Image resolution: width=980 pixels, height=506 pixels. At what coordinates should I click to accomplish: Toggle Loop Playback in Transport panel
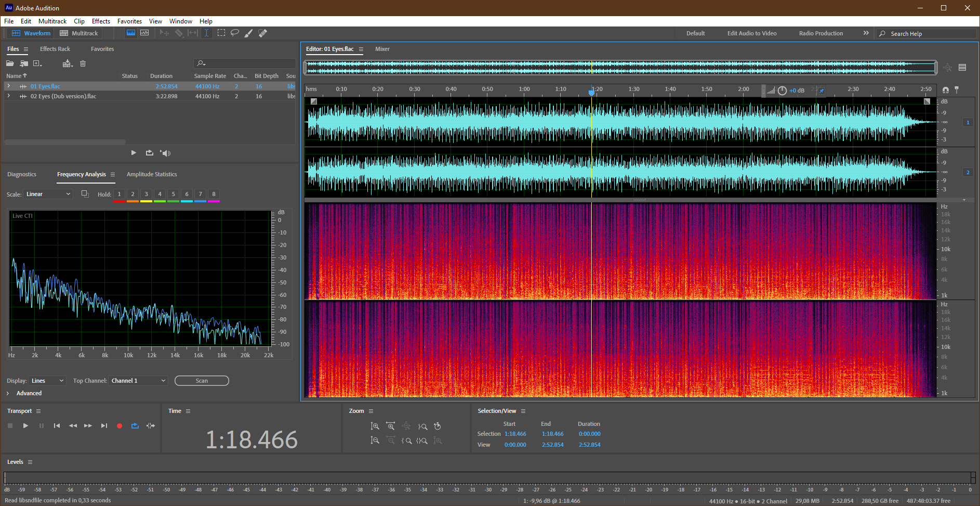[135, 425]
